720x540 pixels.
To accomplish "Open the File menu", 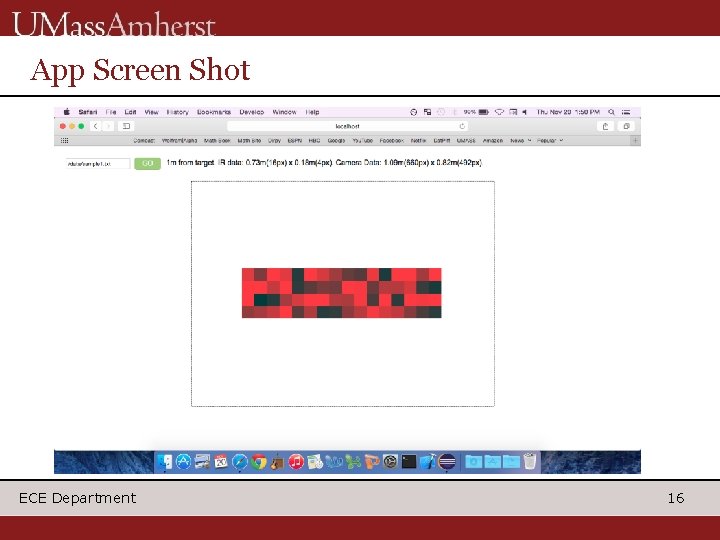I will 111,112.
